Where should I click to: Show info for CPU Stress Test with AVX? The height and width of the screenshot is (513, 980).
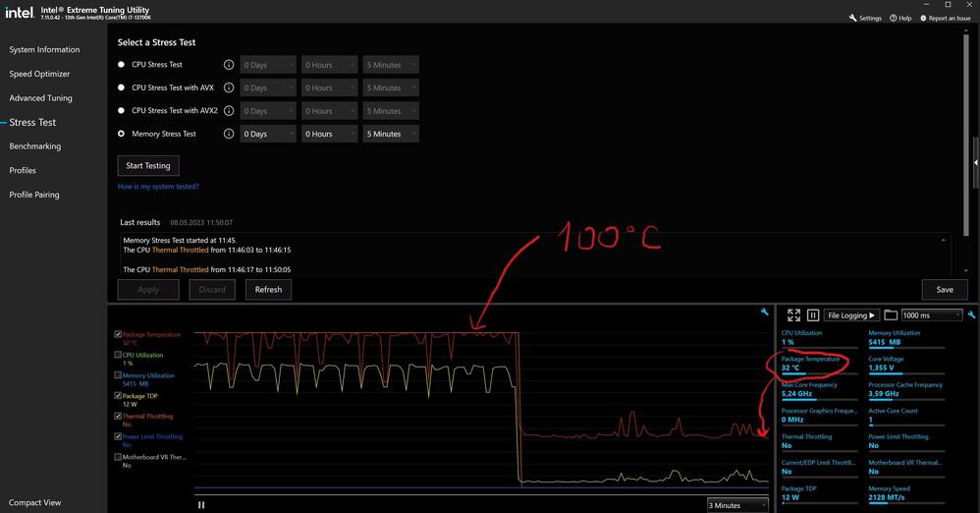tap(229, 87)
